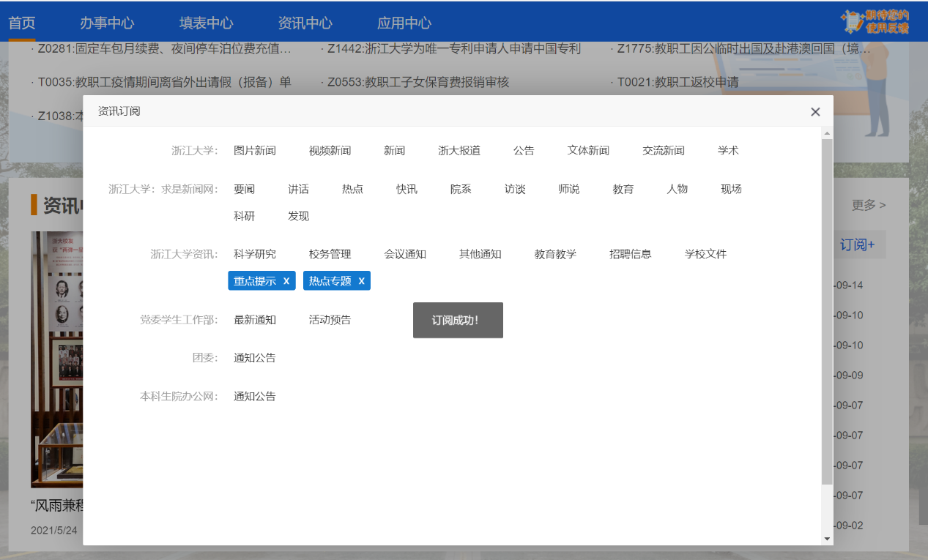Image resolution: width=928 pixels, height=560 pixels.
Task: Pick the 院系 category
Action: click(461, 189)
